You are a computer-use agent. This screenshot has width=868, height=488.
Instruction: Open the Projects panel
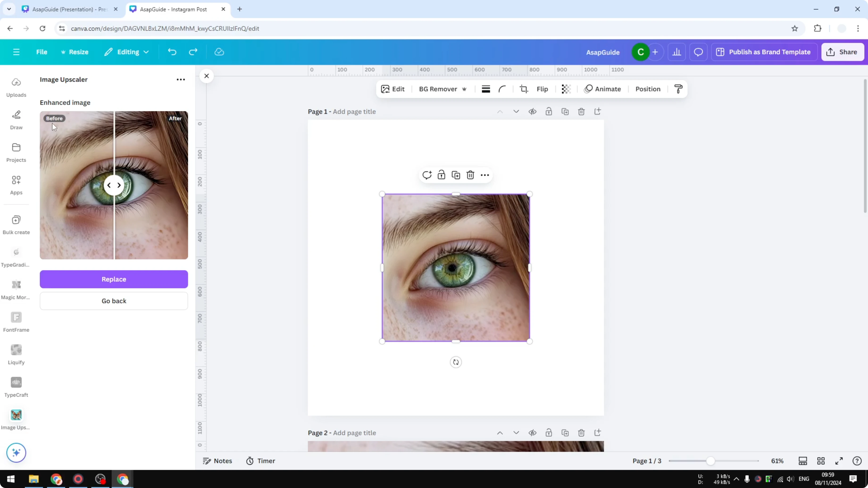16,152
